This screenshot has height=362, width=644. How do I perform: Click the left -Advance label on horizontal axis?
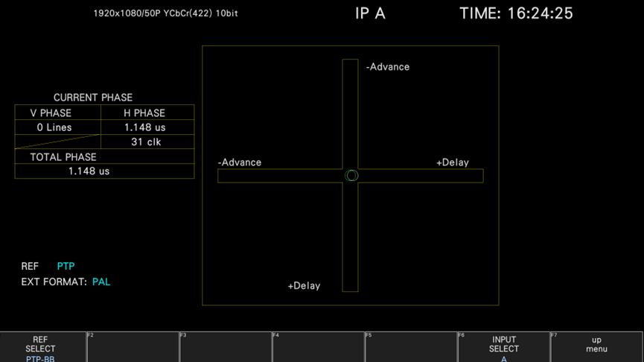click(240, 162)
